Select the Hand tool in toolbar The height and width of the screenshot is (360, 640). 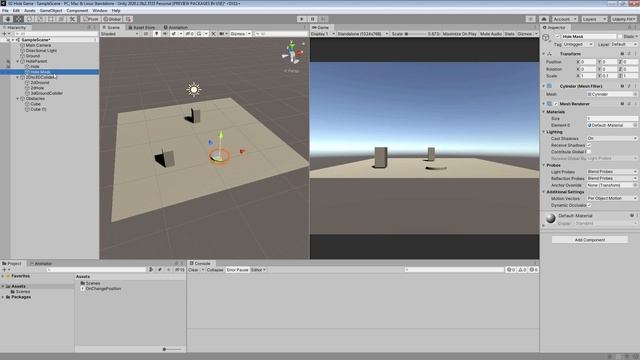coord(8,19)
